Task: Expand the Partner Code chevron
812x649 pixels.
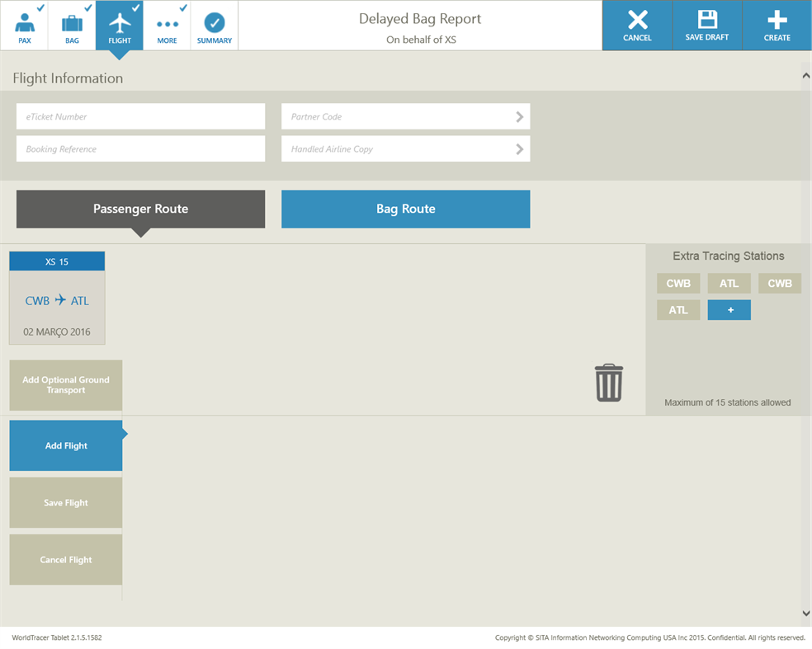Action: pos(520,116)
